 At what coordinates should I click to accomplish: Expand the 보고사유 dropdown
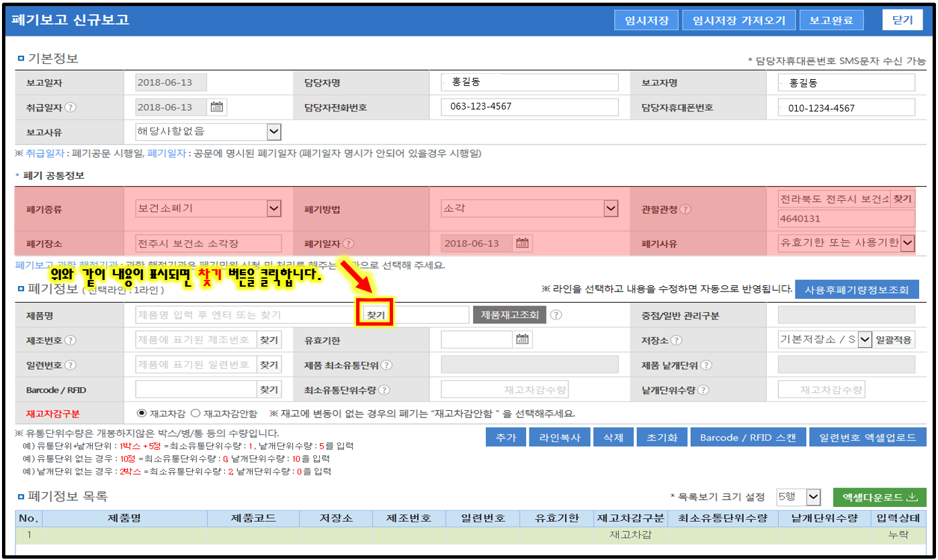[273, 132]
